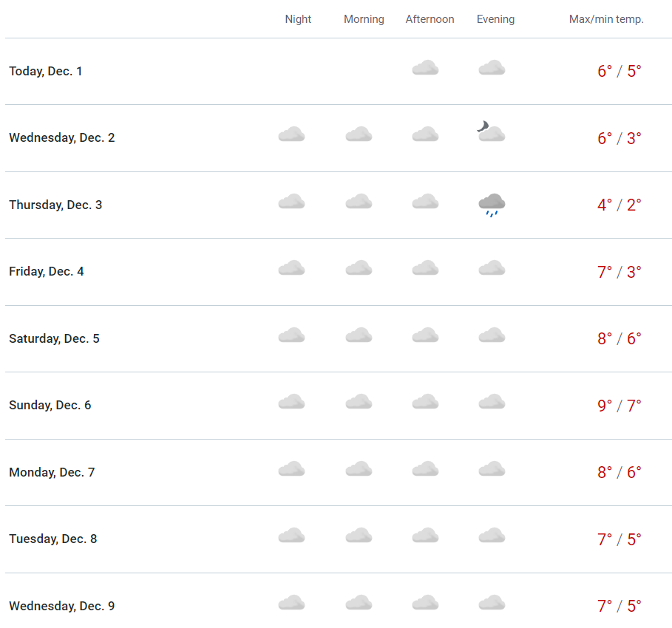Click Today evening cloud icon
672x628 pixels.
coord(492,68)
